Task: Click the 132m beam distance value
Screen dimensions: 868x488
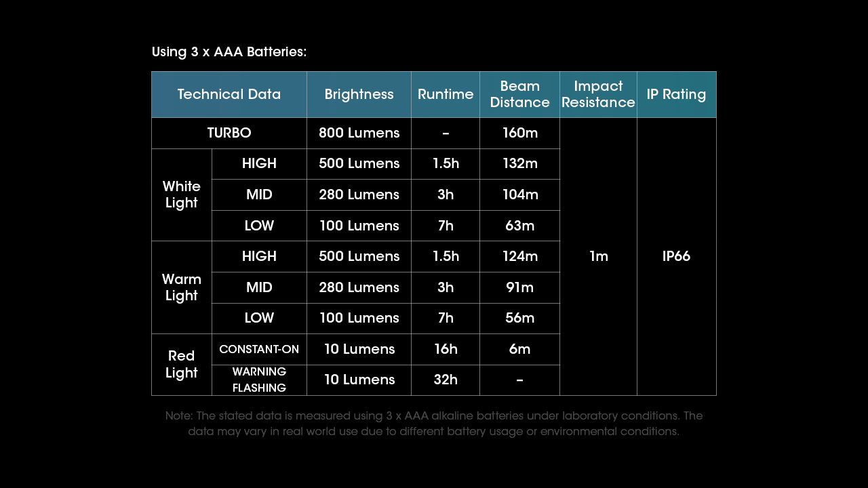Action: coord(520,163)
